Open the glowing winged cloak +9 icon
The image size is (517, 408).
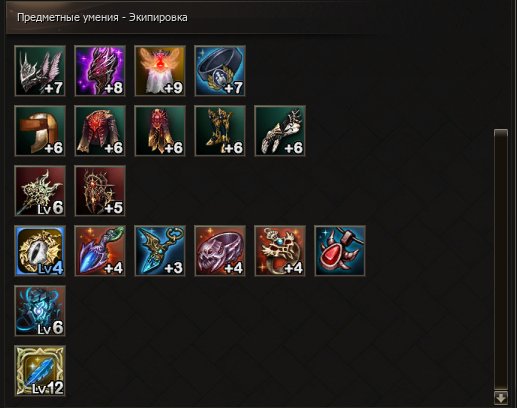click(160, 71)
